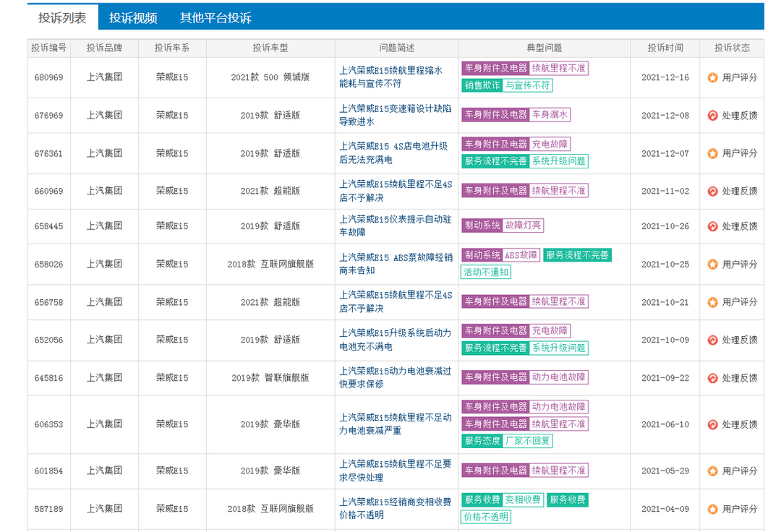
Task: Click user rating icon for complaint 658026
Action: point(713,265)
